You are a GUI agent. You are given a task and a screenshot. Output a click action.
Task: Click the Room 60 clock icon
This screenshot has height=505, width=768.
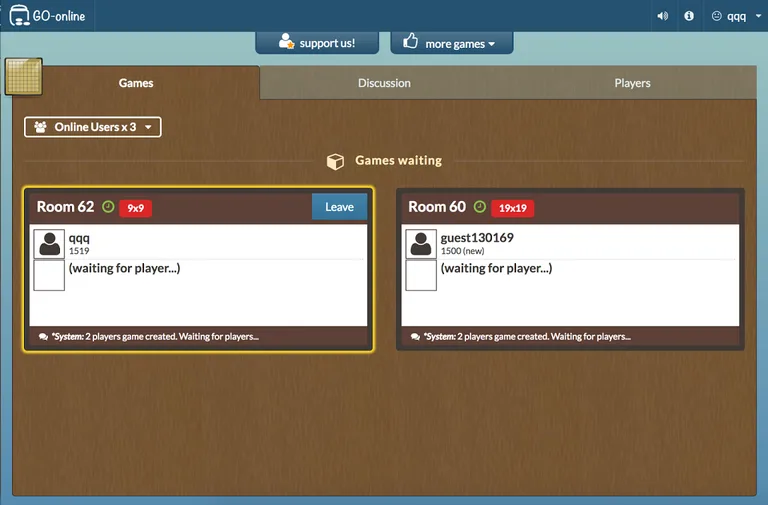pos(480,207)
